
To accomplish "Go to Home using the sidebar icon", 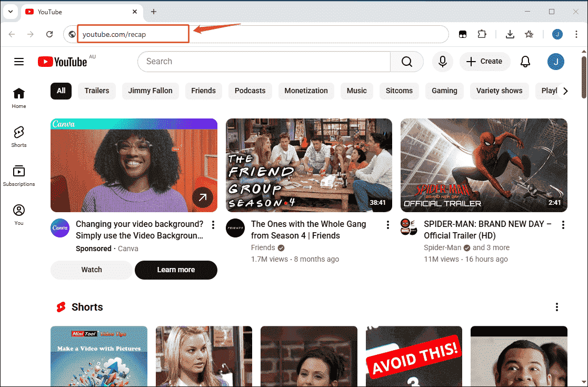I will [x=19, y=97].
